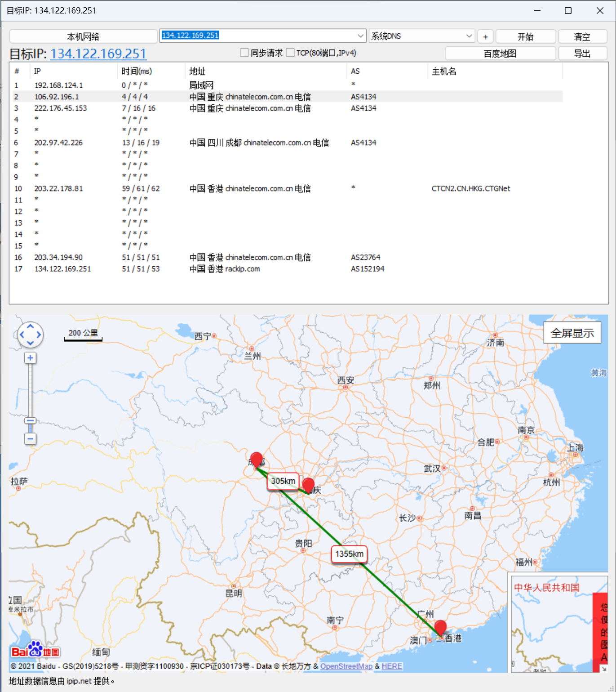
Task: Select the hop 10 row 203.22.178.81
Action: pyautogui.click(x=58, y=188)
